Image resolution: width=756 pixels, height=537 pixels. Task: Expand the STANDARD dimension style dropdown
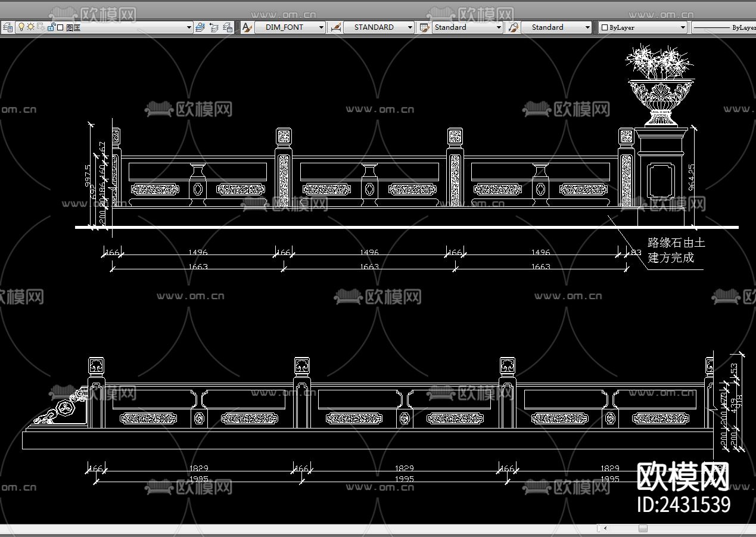(x=410, y=27)
